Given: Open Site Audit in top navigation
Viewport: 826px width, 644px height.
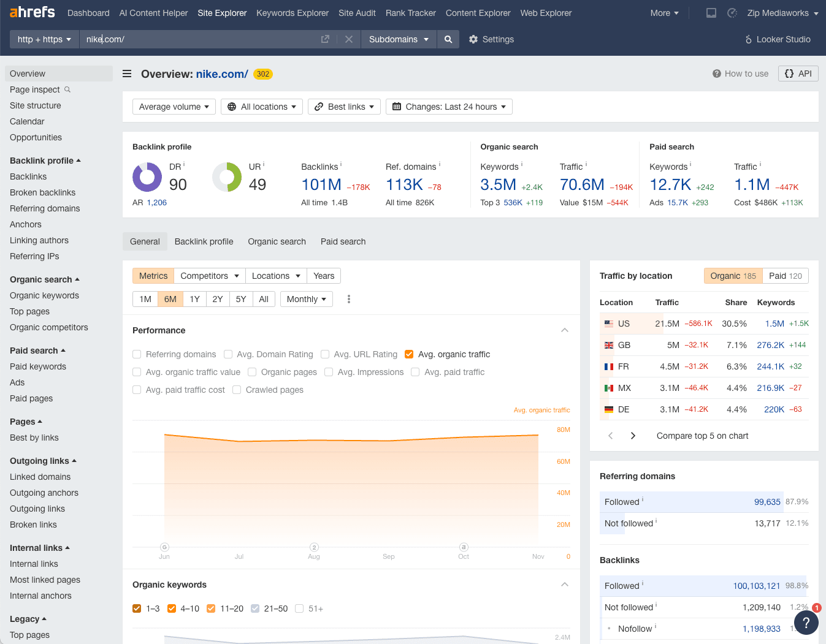Looking at the screenshot, I should [357, 13].
